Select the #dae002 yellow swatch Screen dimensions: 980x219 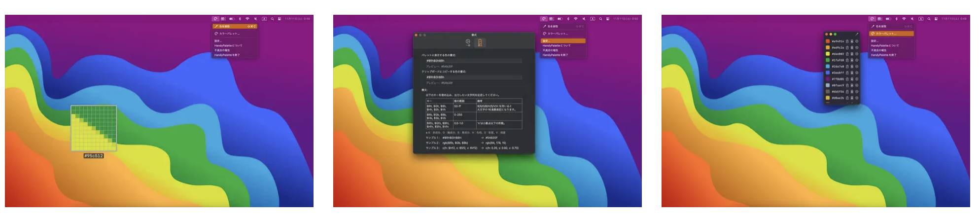coord(828,54)
